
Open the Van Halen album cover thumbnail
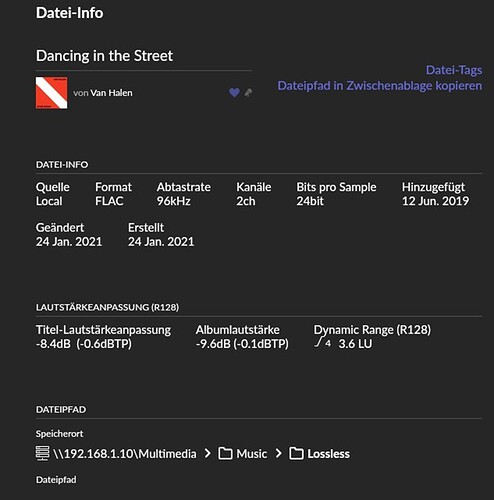coord(52,93)
